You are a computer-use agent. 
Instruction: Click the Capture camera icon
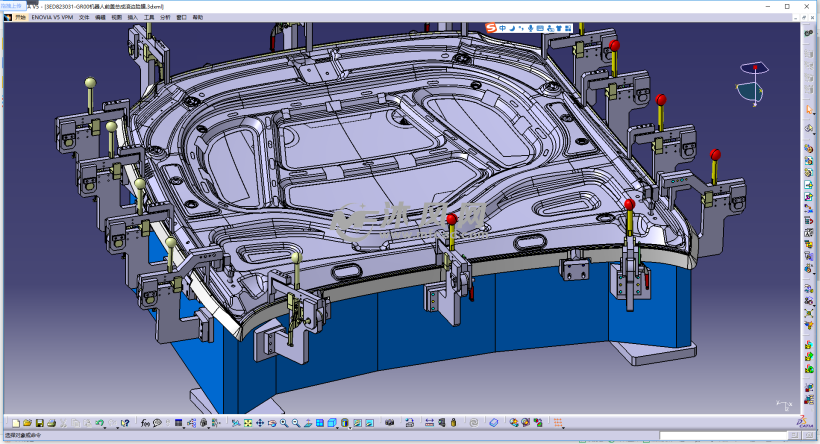coord(390,423)
